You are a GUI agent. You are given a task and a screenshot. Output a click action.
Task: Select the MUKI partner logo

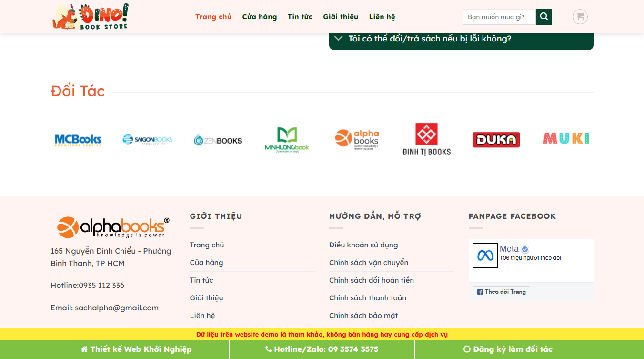(x=565, y=139)
